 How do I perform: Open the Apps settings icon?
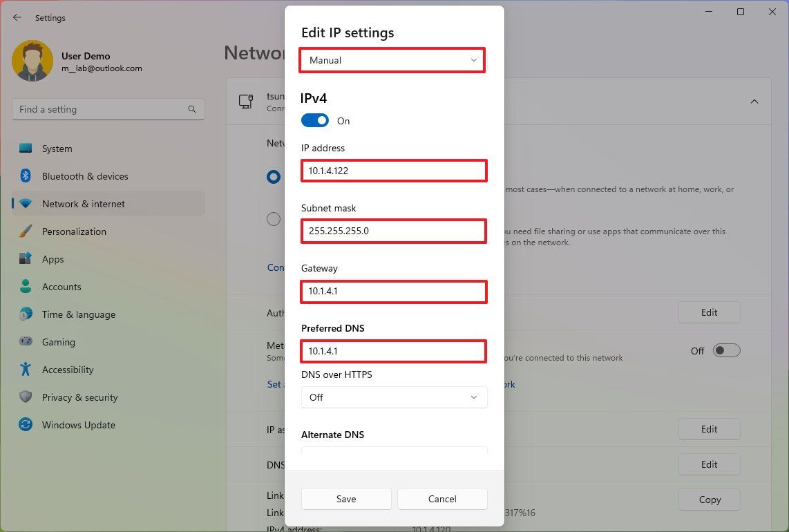[x=26, y=259]
